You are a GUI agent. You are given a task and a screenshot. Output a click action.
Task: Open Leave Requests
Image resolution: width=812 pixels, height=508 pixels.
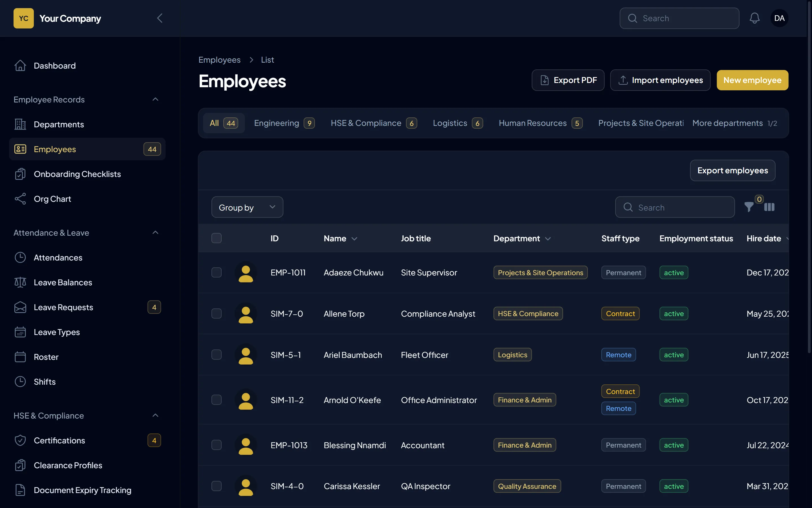pos(87,307)
